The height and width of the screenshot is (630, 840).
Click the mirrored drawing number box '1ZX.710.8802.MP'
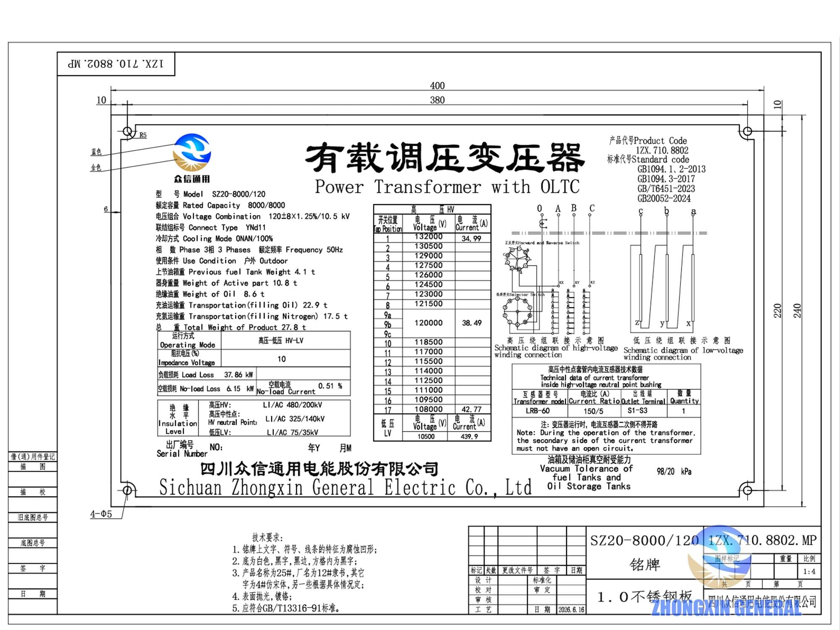116,64
